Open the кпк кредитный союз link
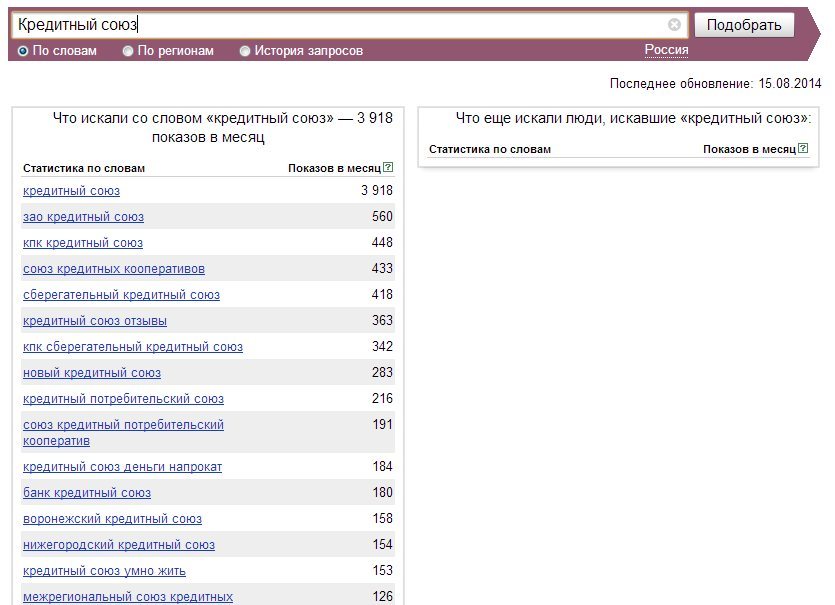The height and width of the screenshot is (605, 835). (x=83, y=243)
